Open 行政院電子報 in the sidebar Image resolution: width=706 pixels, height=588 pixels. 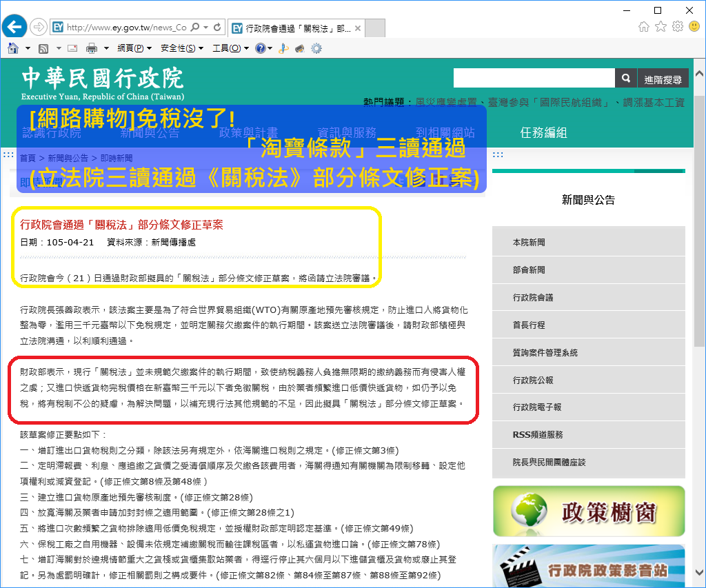589,407
